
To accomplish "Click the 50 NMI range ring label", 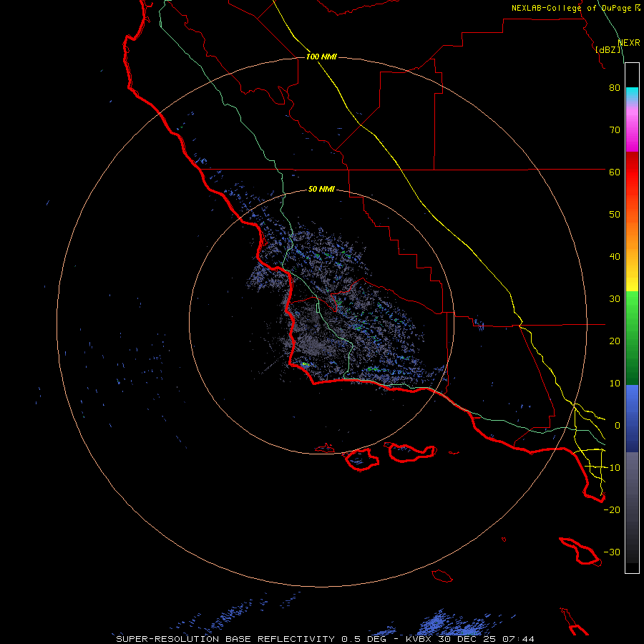I will [321, 189].
